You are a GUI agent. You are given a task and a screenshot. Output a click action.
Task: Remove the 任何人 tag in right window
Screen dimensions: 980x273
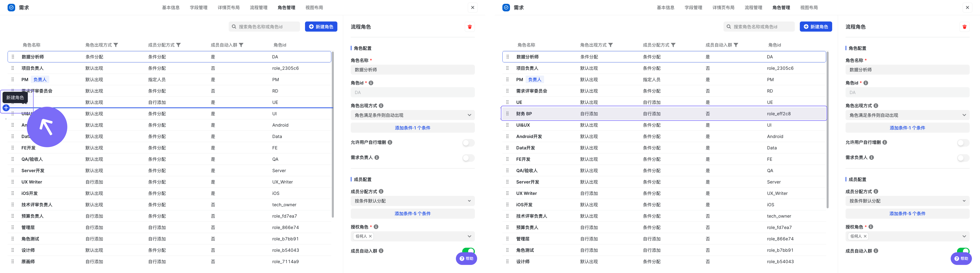[865, 236]
